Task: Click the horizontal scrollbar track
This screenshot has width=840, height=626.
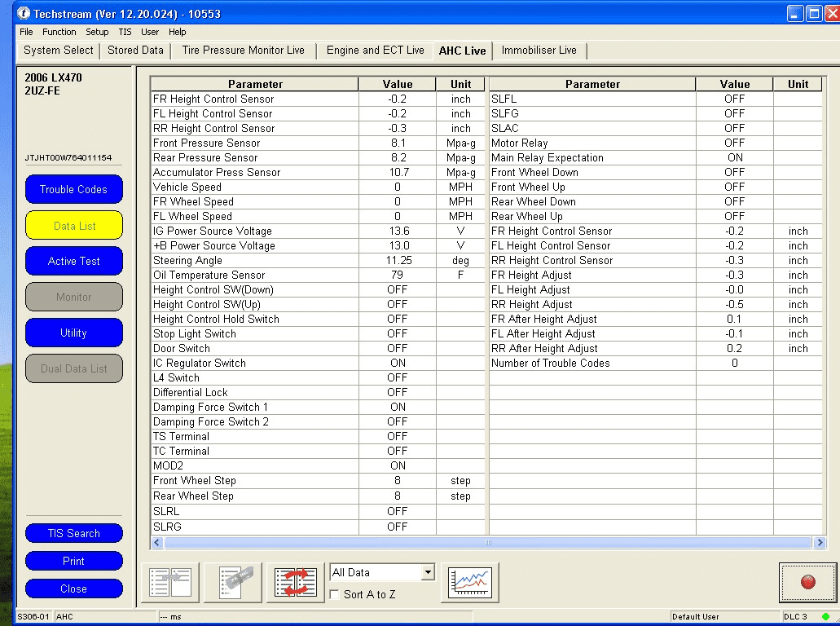Action: point(487,542)
